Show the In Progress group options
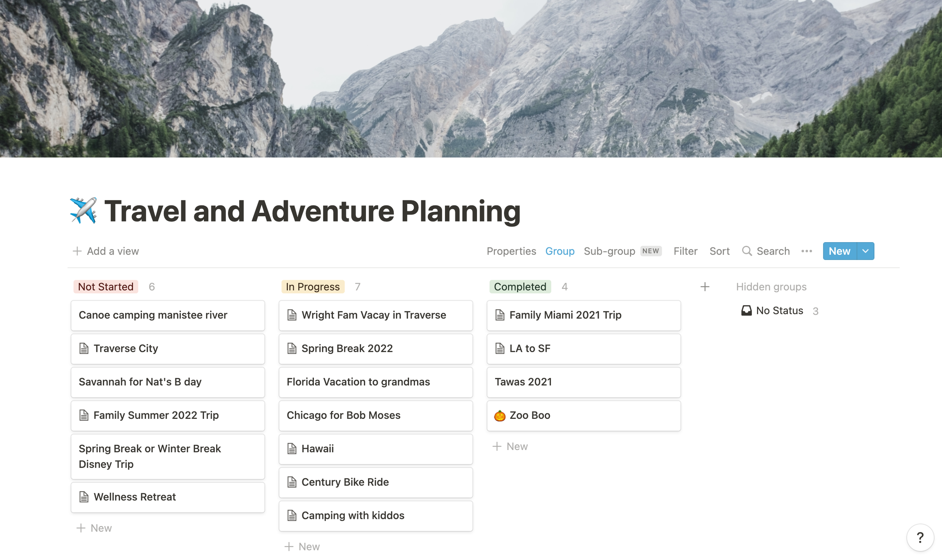Viewport: 942px width, 560px height. pos(312,287)
